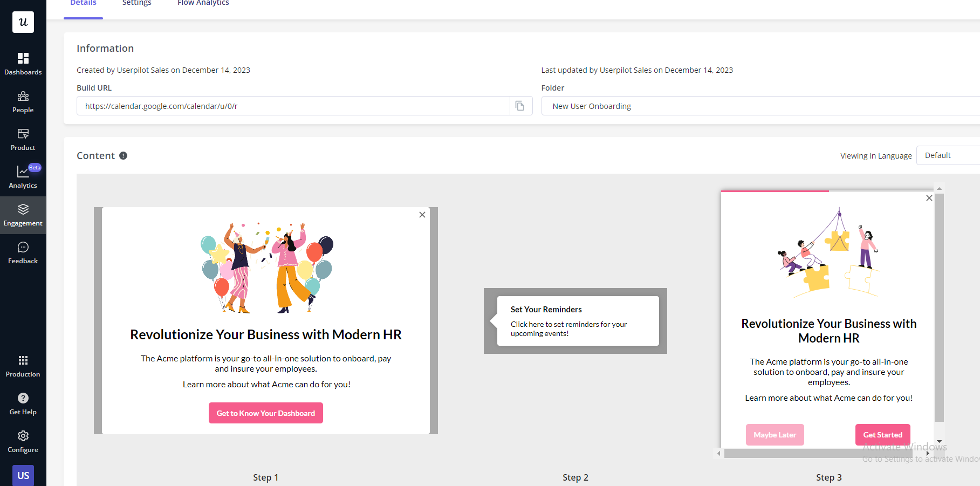Open the Folder selection dropdown
This screenshot has width=980, height=486.
(760, 106)
